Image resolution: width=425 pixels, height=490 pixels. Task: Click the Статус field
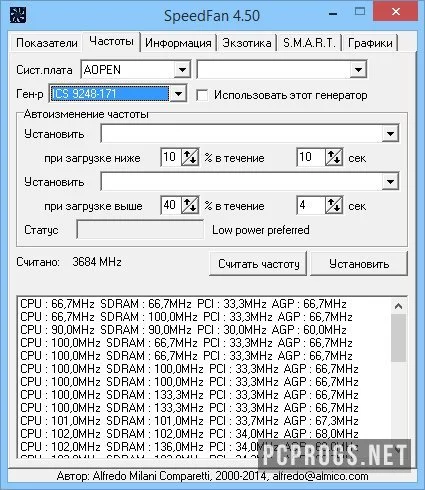click(140, 229)
